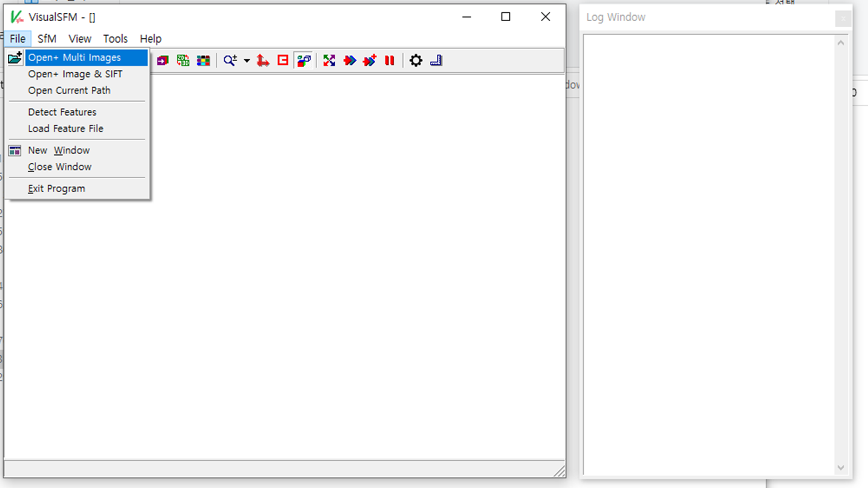The height and width of the screenshot is (488, 868).
Task: Click the open folder icon in toolbar
Action: pyautogui.click(x=15, y=58)
